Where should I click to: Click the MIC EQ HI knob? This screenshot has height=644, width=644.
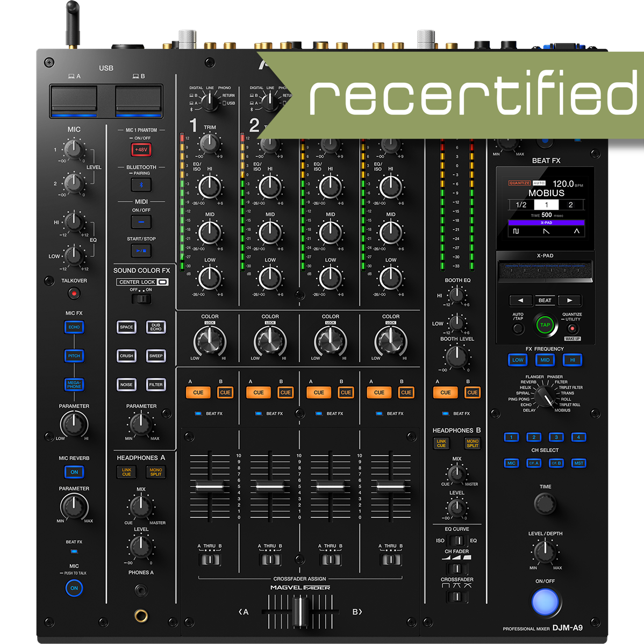pos(74,222)
